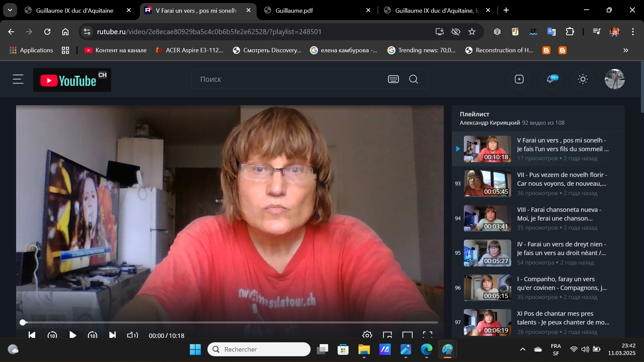Mute the video volume speaker
The image size is (644, 362).
click(x=132, y=335)
